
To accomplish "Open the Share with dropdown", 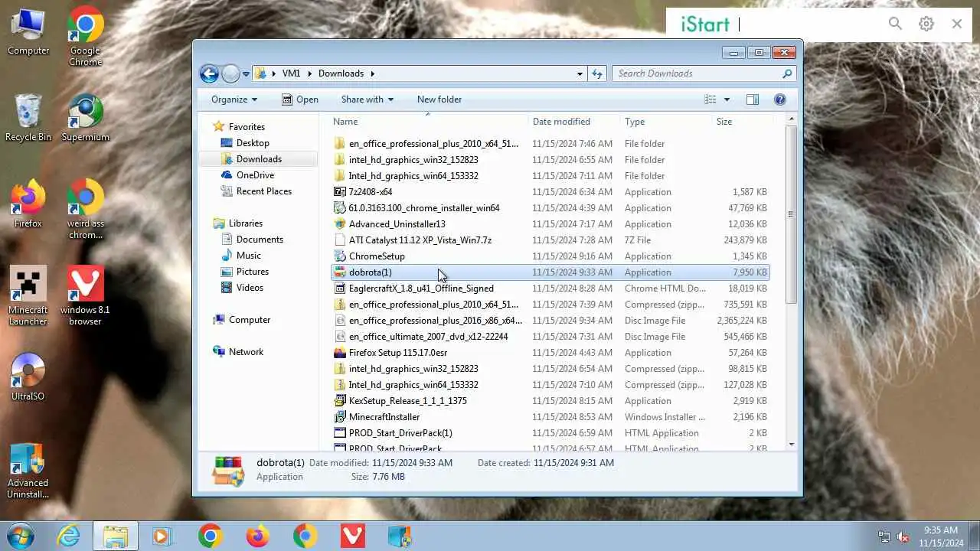I will (367, 99).
